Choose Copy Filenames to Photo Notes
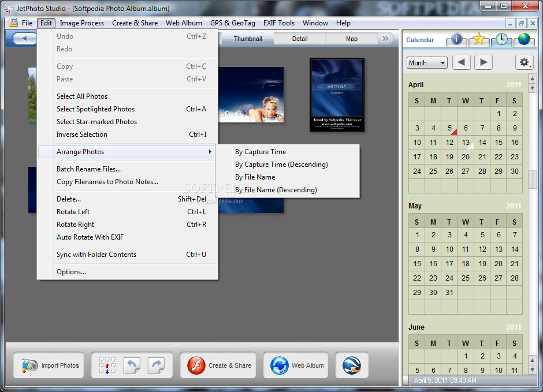 (128, 182)
